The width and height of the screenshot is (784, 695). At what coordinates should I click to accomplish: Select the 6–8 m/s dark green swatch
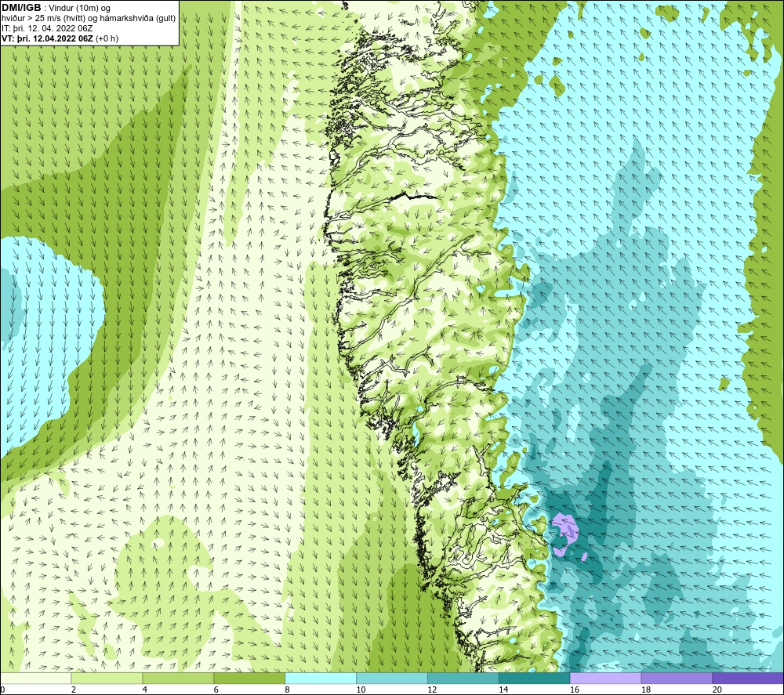(249, 678)
